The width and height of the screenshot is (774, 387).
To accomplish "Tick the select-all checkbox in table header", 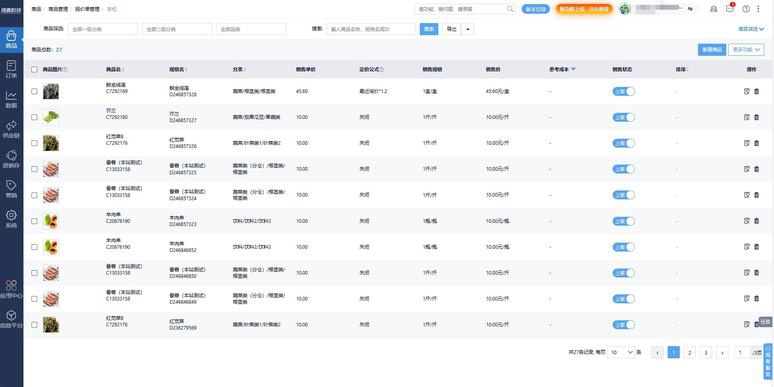I will (34, 70).
